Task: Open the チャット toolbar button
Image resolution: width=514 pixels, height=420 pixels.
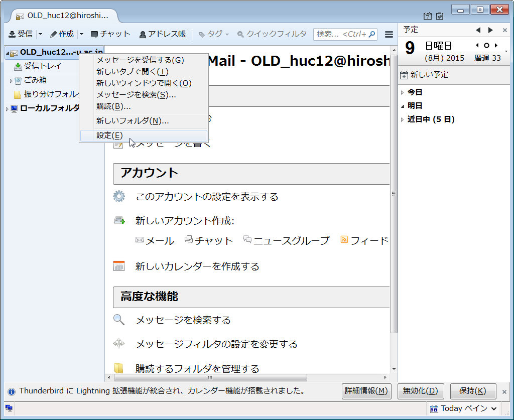Action: tap(110, 34)
